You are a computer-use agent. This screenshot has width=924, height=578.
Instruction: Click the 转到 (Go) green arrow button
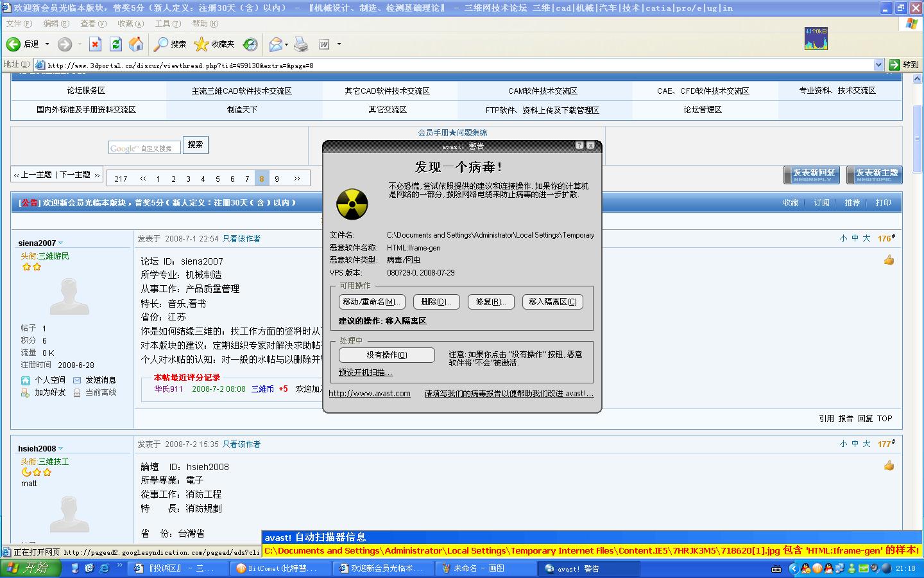point(903,64)
